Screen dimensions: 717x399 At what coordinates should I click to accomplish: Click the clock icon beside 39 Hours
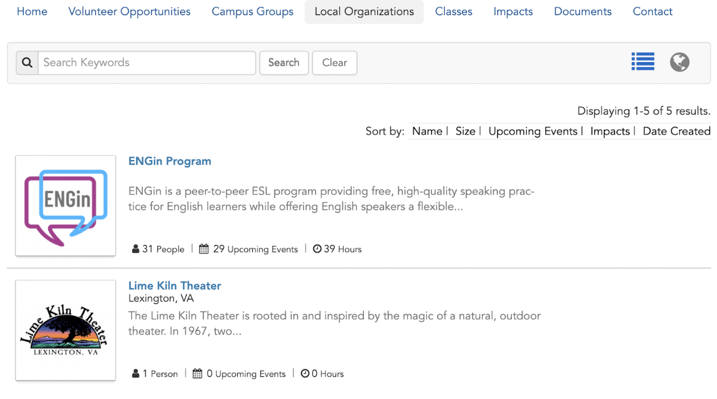[x=317, y=249]
